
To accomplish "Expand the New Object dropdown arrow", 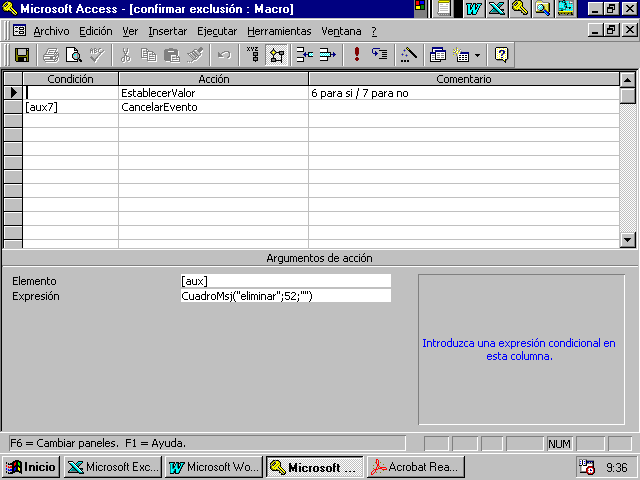I will (x=477, y=55).
